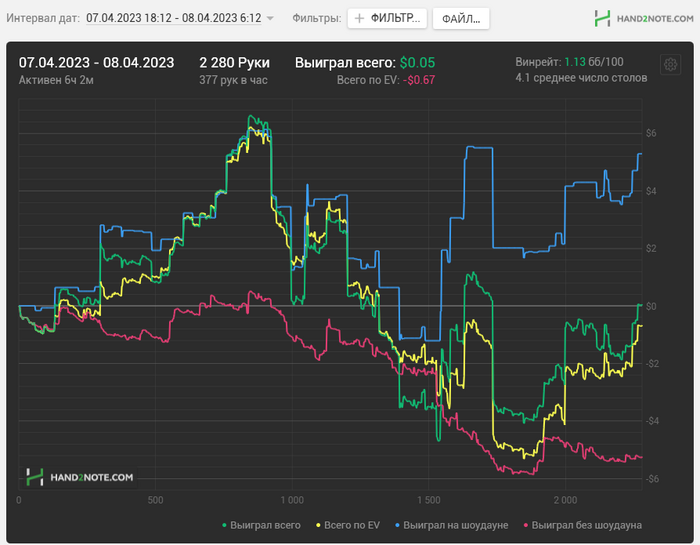Open the ФАЙЛ button
Image resolution: width=700 pixels, height=545 pixels.
(461, 19)
